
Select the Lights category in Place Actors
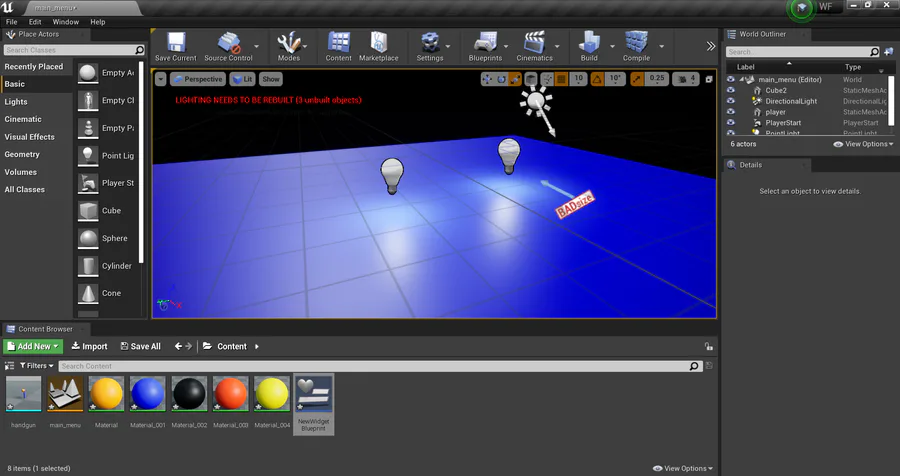(x=16, y=102)
